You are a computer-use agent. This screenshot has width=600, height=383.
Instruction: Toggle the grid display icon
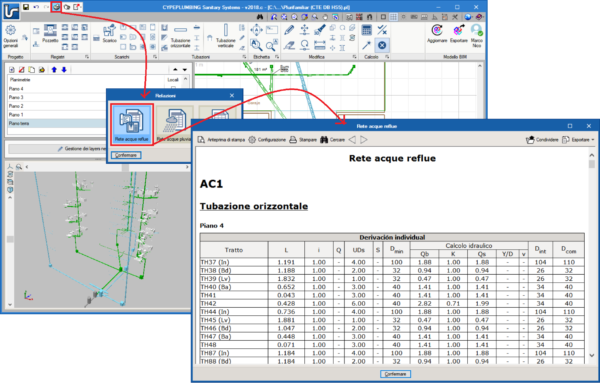pyautogui.click(x=393, y=17)
